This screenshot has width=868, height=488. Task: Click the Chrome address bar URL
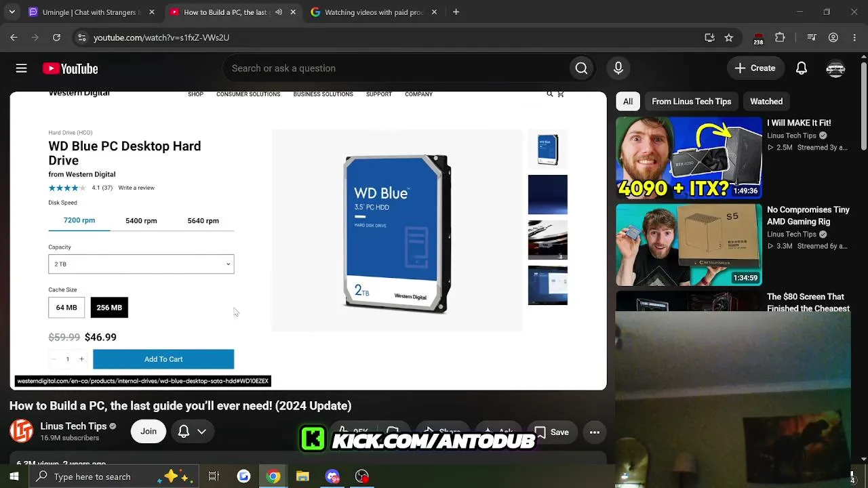pos(161,38)
